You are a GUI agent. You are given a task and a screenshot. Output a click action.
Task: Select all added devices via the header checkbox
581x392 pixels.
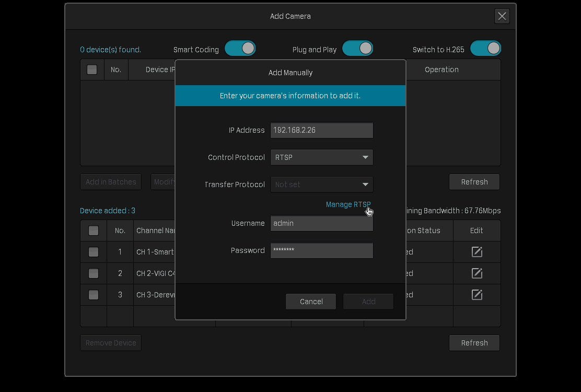[94, 230]
